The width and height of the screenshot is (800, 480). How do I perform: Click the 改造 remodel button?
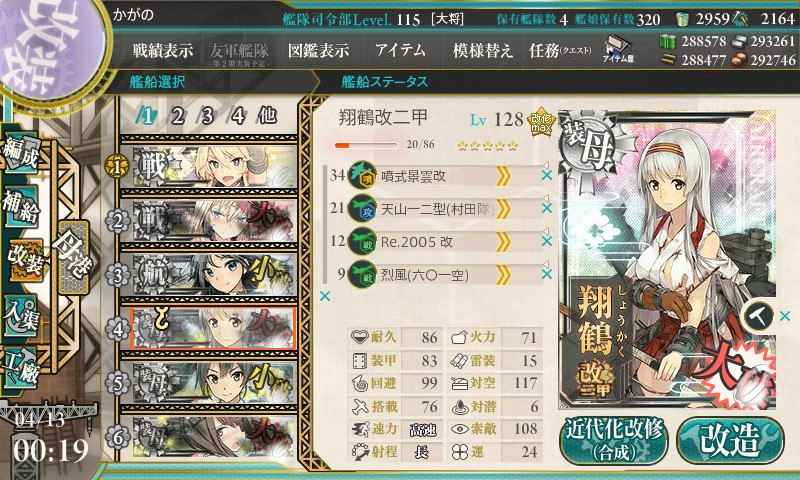[x=730, y=440]
